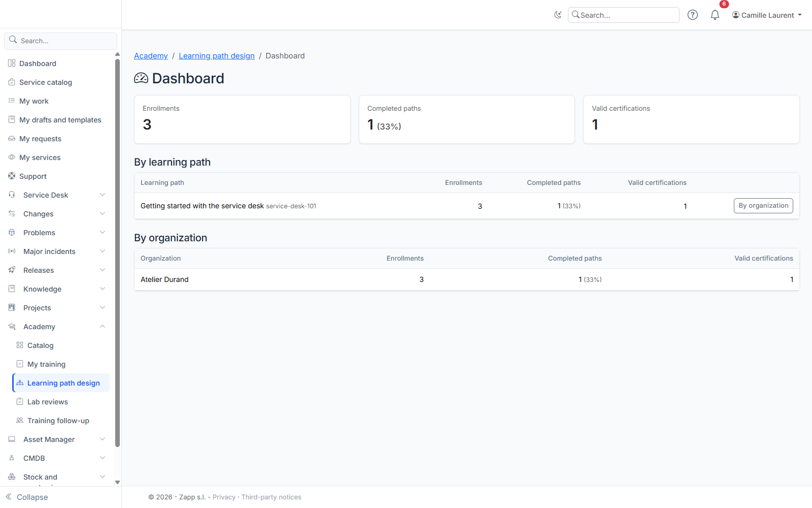The image size is (812, 508).
Task: Click the Service catalog icon
Action: point(12,82)
